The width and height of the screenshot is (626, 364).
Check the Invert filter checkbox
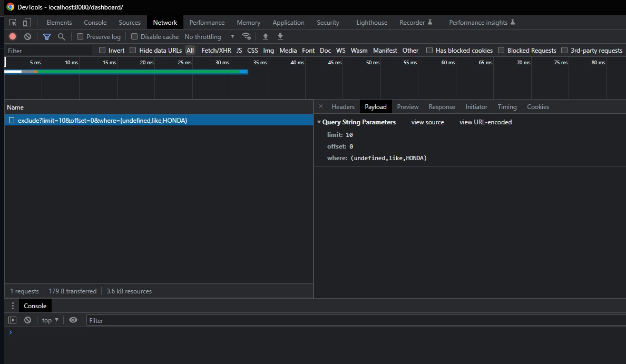coord(102,50)
